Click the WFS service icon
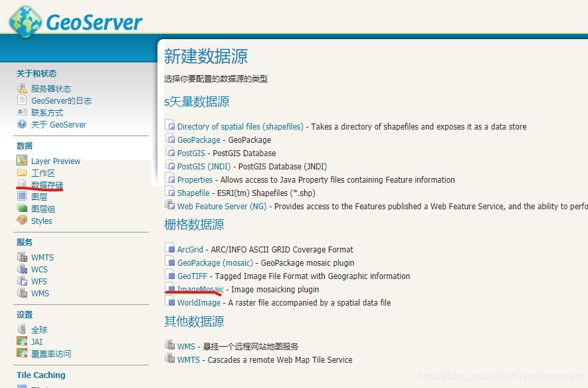The width and height of the screenshot is (588, 388). point(22,281)
